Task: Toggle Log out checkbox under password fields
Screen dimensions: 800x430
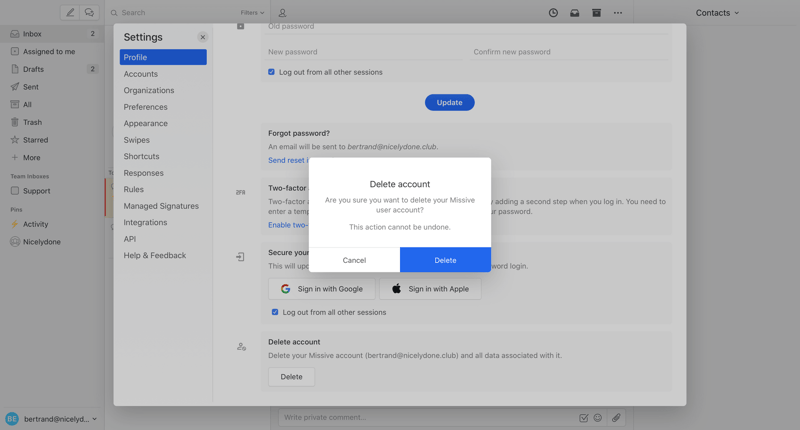Action: click(x=271, y=72)
